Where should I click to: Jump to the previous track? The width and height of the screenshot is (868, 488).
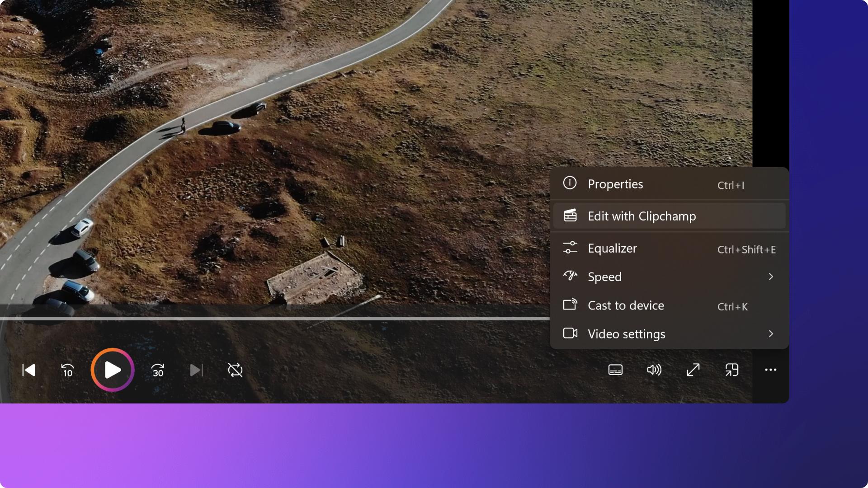28,370
